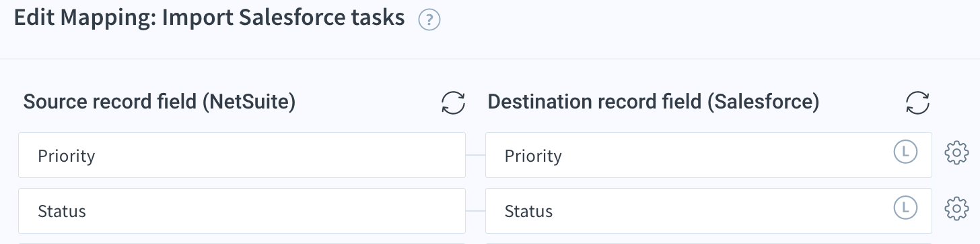
Task: Focus the source Status field
Action: pos(242,211)
